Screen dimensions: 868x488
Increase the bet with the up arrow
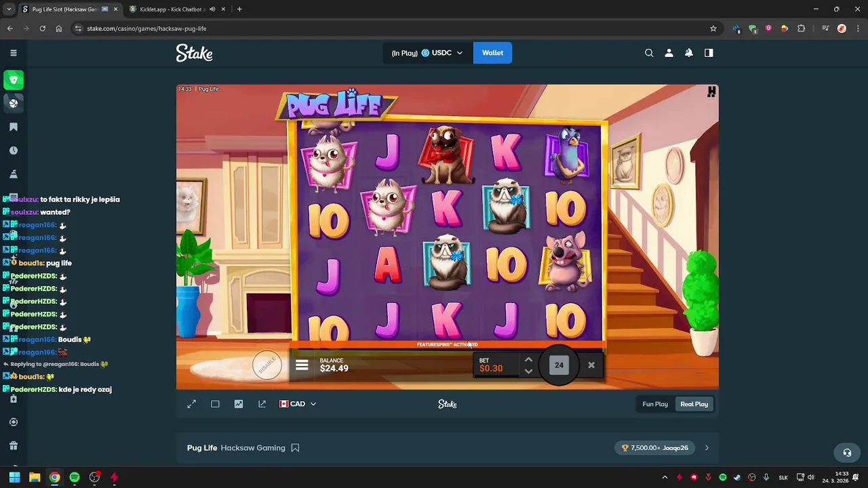528,360
